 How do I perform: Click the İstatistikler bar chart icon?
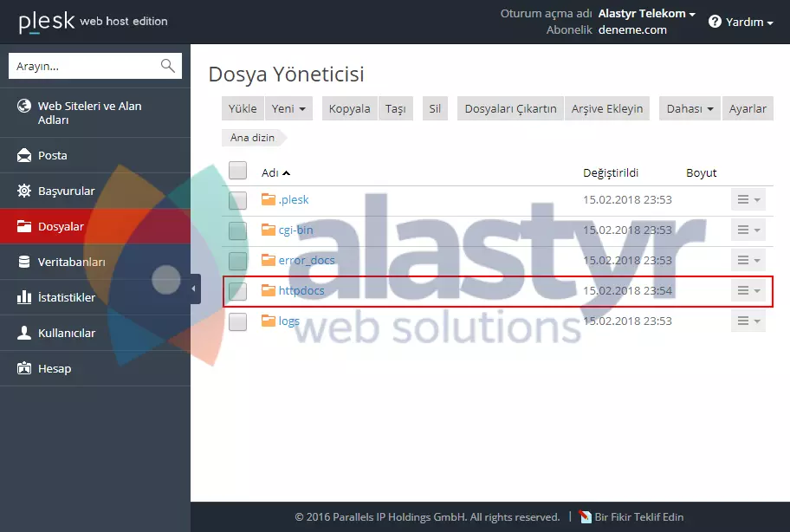pos(25,297)
